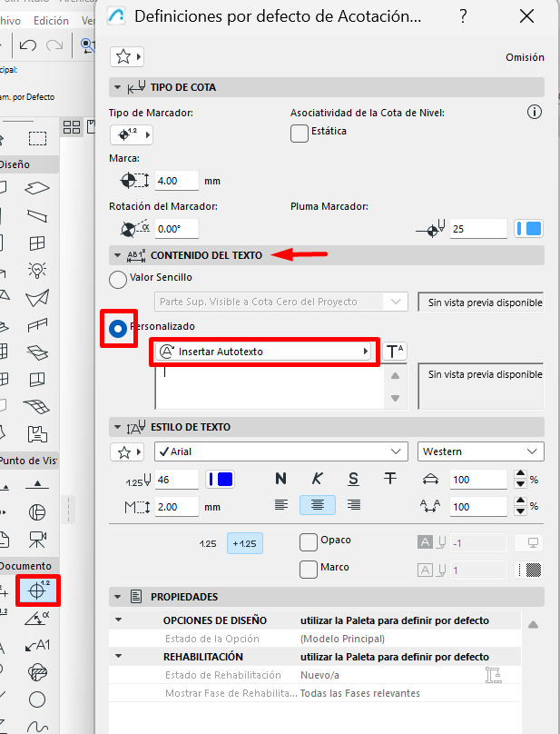Center-align the dimension text
Screen dimensions: 560x734
[317, 505]
